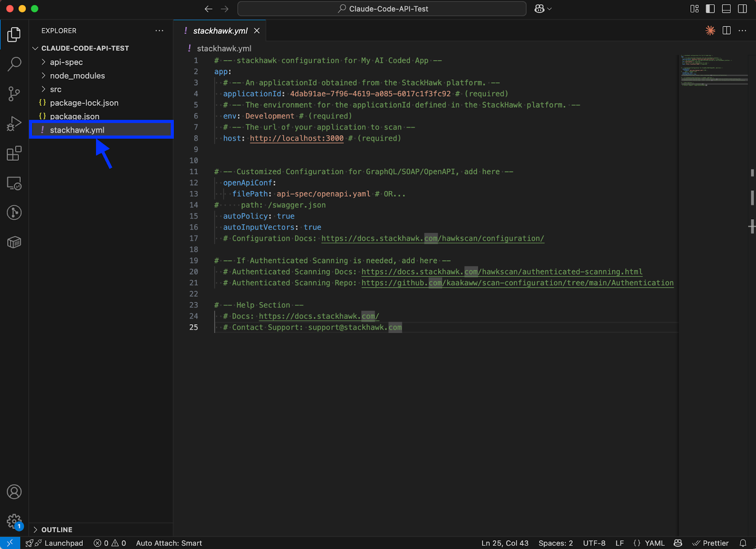Open the https://docs.stackhawk.com/ link on line 24

point(319,316)
